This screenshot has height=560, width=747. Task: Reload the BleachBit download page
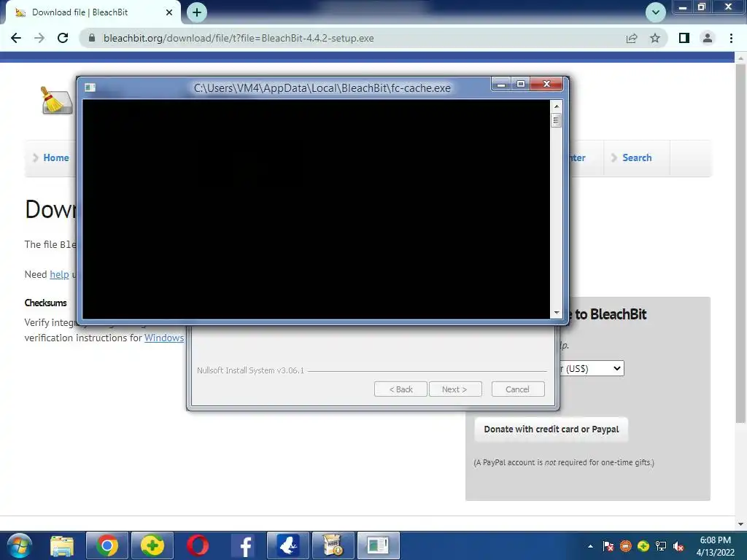[63, 38]
